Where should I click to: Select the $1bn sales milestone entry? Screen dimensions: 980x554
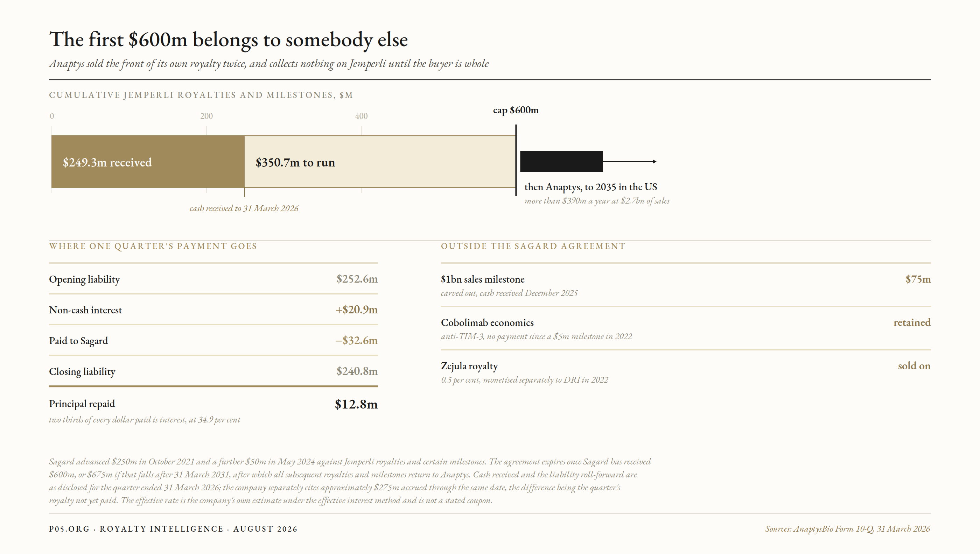pyautogui.click(x=686, y=285)
